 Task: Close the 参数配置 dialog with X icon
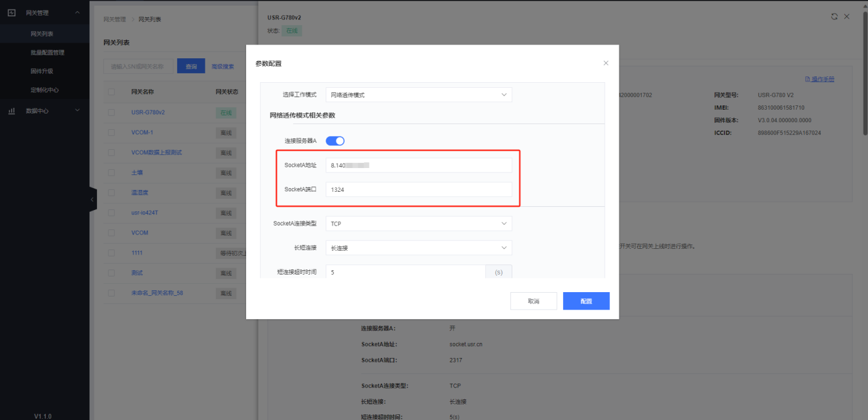coord(606,63)
